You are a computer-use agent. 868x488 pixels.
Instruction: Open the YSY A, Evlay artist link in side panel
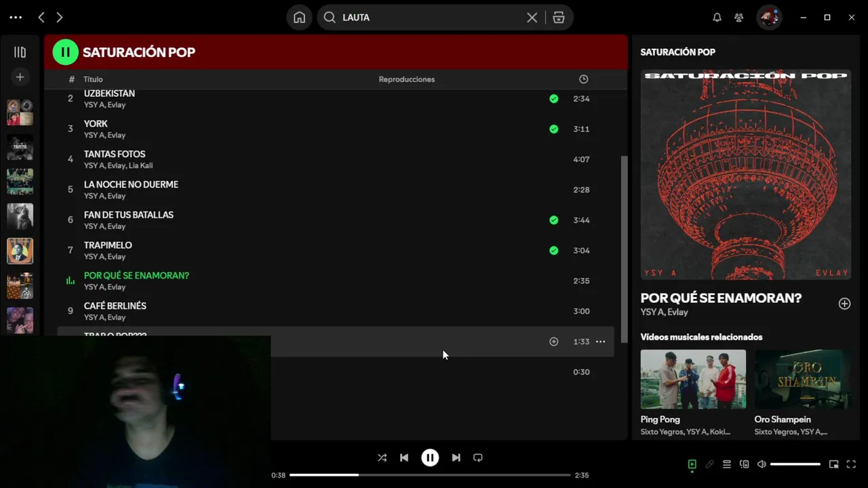(x=665, y=312)
